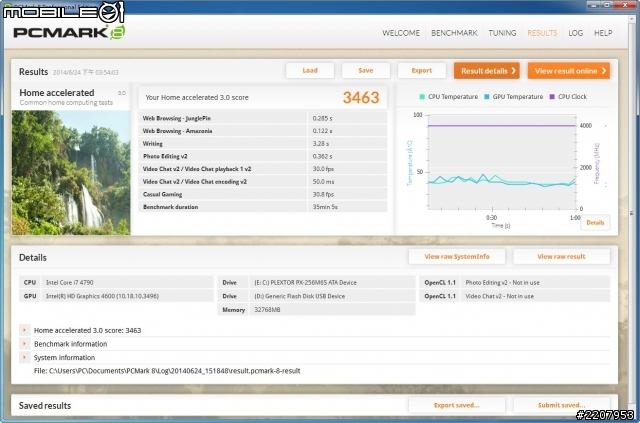Viewport: 640px width, 423px height.
Task: Open Result details
Action: tap(487, 71)
